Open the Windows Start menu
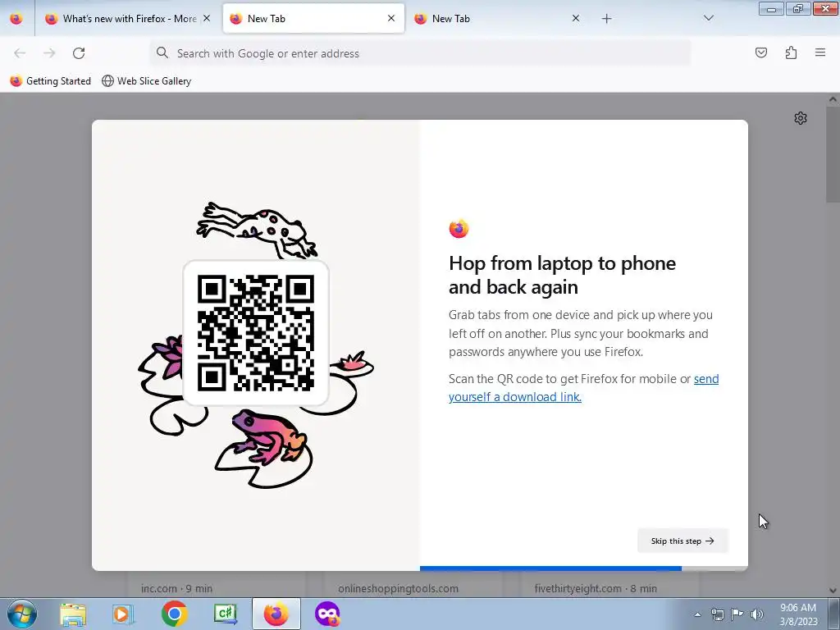Image resolution: width=840 pixels, height=630 pixels. [x=22, y=614]
